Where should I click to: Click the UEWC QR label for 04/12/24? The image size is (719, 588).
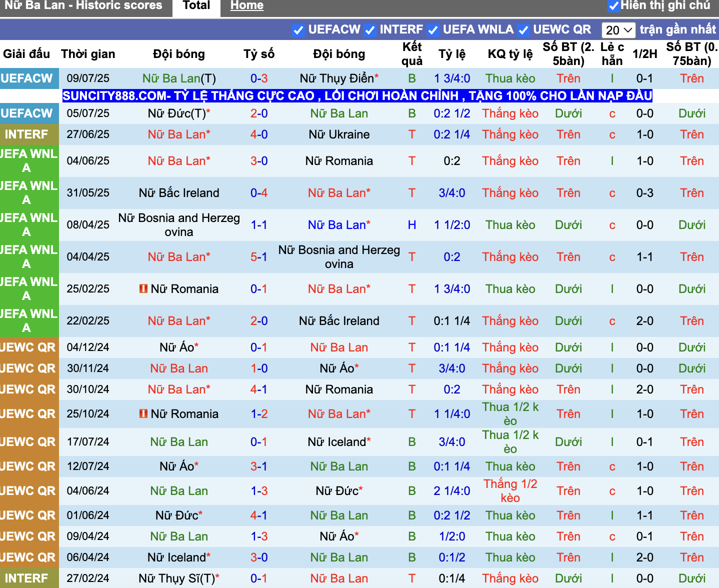[28, 347]
